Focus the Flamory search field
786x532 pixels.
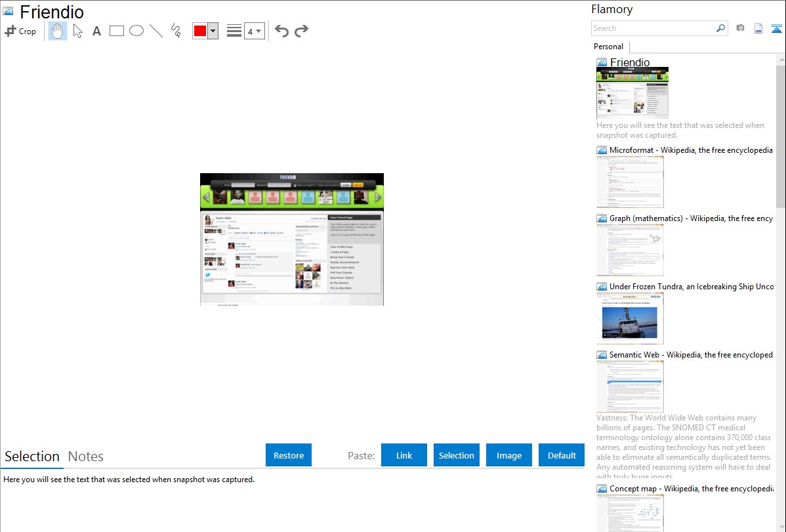coord(653,28)
